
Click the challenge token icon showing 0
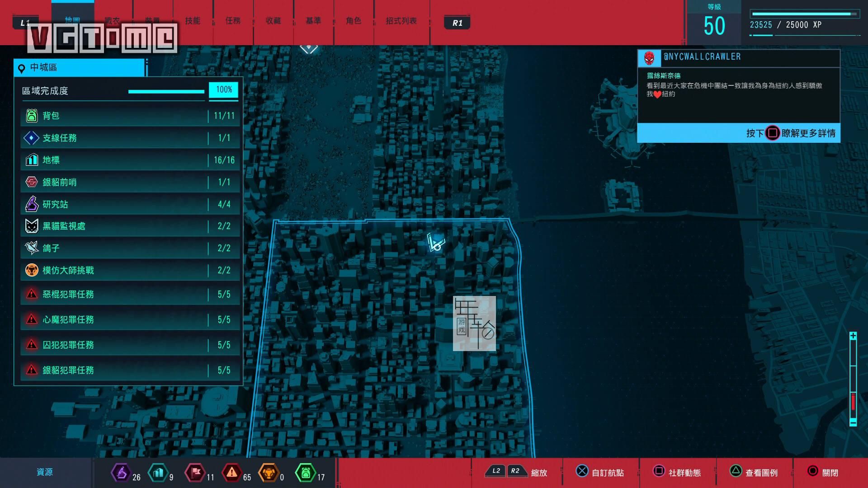pyautogui.click(x=268, y=473)
